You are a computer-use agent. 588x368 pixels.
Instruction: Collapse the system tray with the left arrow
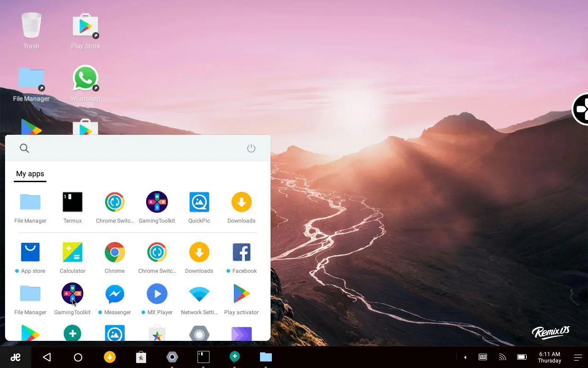point(465,357)
